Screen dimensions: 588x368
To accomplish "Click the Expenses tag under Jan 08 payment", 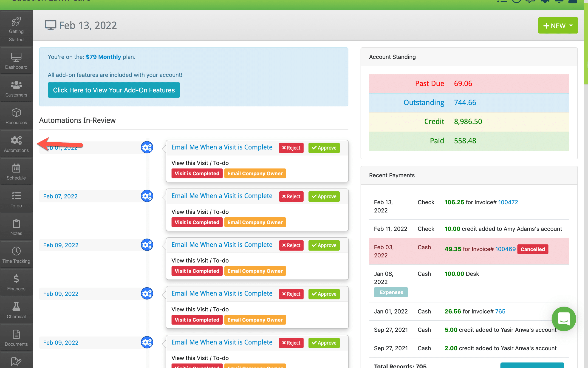I will click(x=391, y=292).
